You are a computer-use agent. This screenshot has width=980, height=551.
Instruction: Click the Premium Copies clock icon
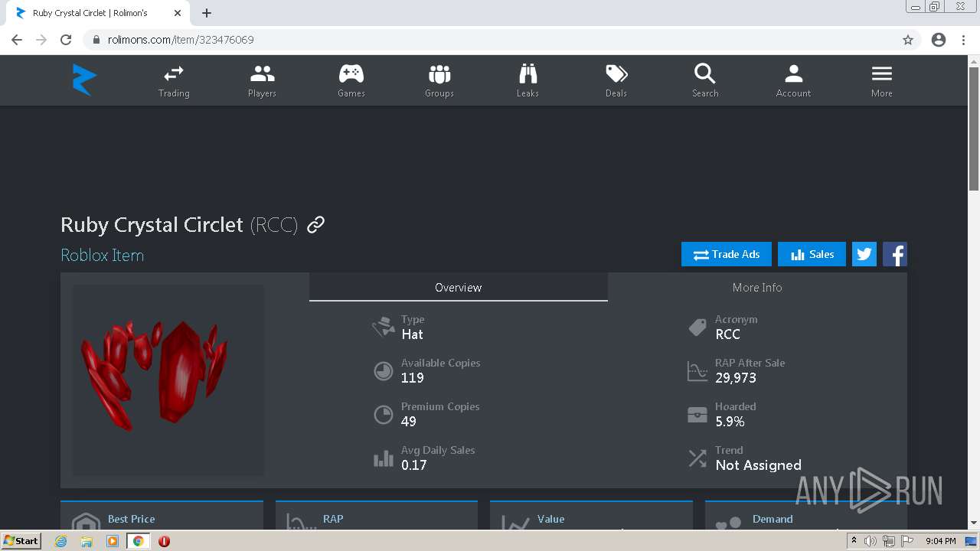(384, 415)
